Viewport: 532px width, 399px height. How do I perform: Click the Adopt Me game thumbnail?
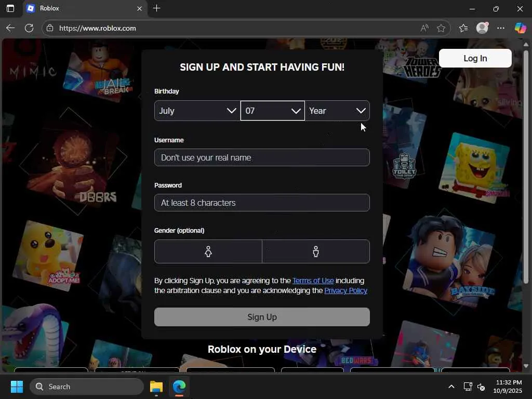[x=48, y=256]
